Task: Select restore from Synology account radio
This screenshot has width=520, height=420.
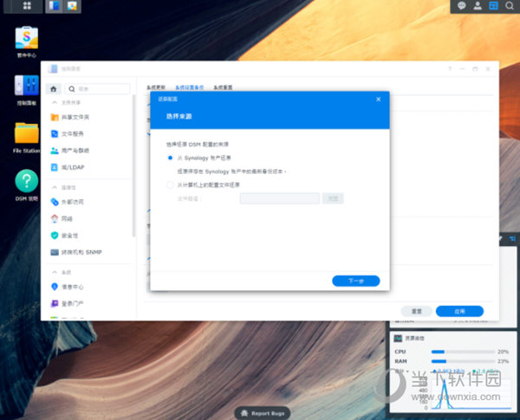Action: (x=170, y=158)
